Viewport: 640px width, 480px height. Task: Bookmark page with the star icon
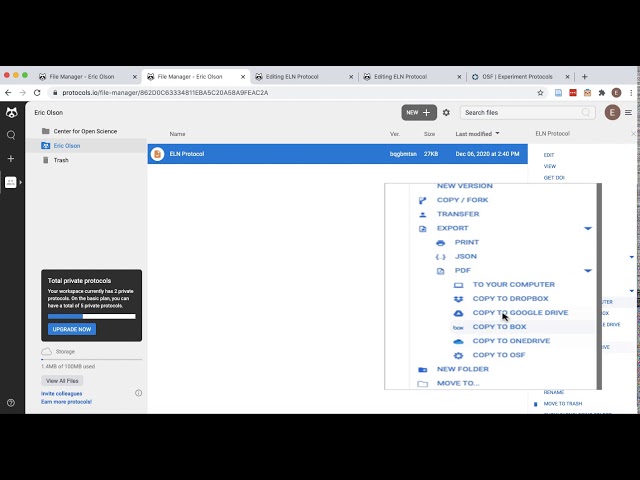pyautogui.click(x=540, y=93)
